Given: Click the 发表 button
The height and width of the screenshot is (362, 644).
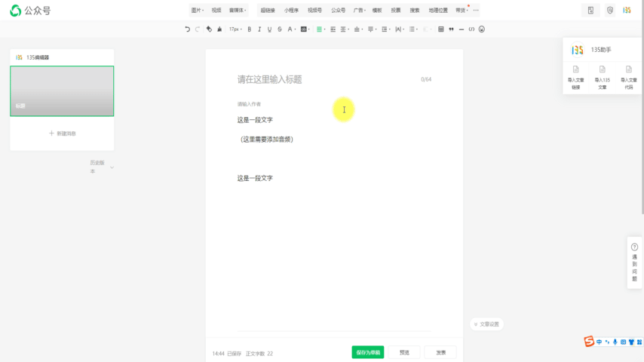Looking at the screenshot, I should 440,352.
